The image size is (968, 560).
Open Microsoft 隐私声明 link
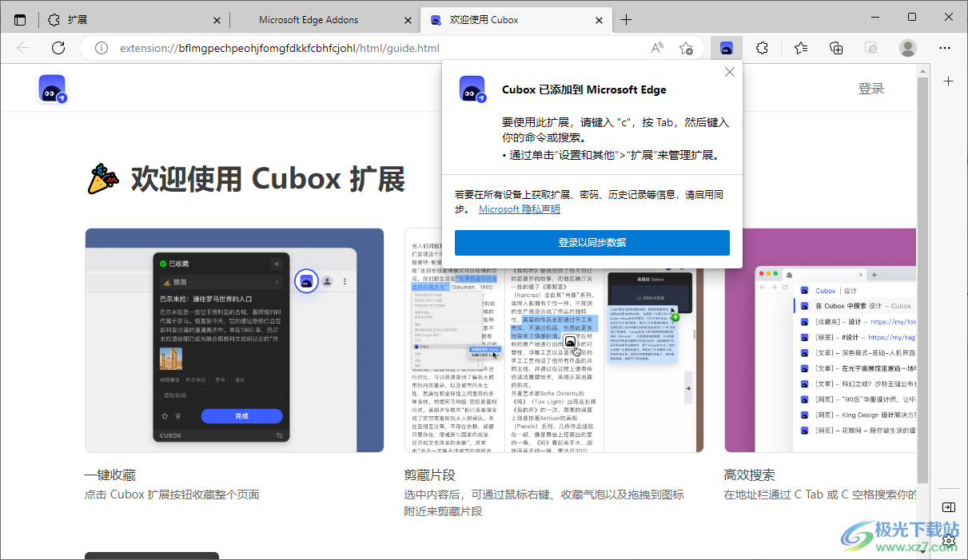[519, 209]
